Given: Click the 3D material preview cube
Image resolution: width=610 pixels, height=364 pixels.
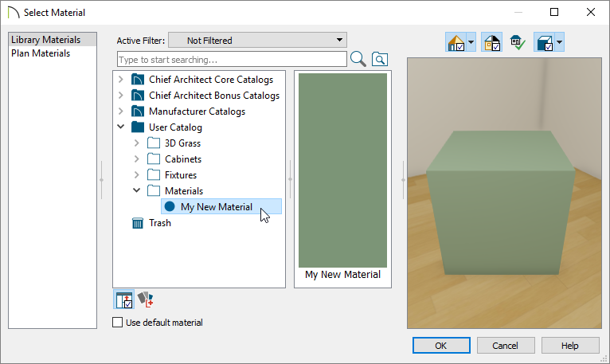Looking at the screenshot, I should click(501, 202).
